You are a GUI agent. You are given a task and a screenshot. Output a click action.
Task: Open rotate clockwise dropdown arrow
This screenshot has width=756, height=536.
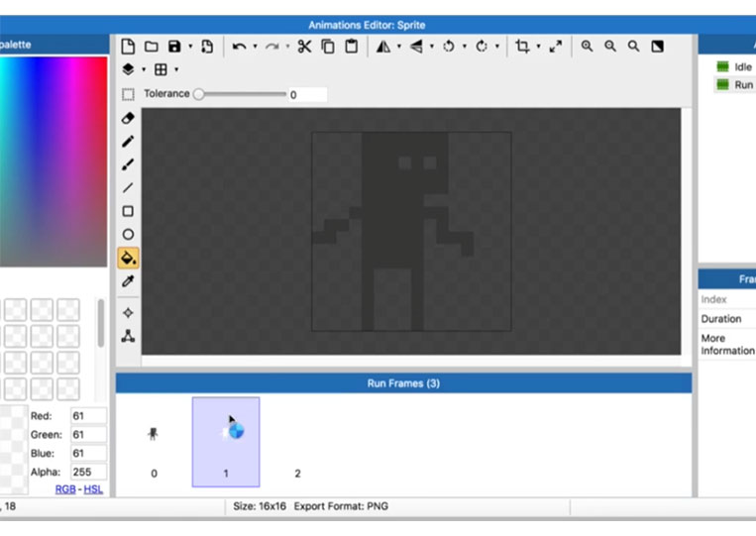[x=497, y=47]
